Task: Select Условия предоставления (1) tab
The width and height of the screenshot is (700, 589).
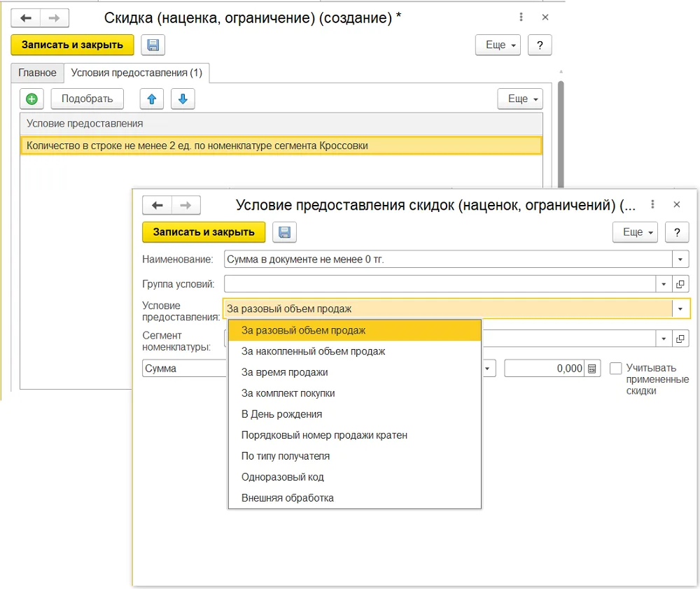Action: click(136, 73)
